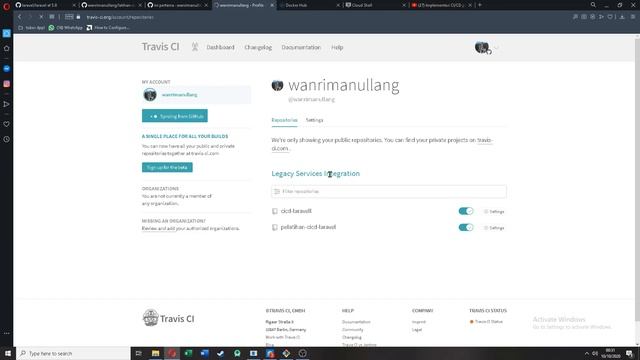Open the Changelog page
640x360 pixels.
258,47
